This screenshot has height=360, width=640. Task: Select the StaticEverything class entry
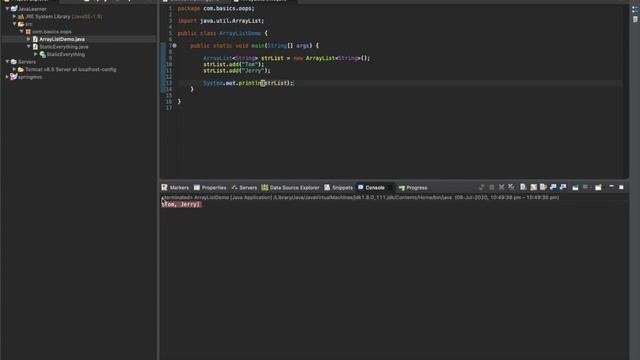click(x=66, y=54)
